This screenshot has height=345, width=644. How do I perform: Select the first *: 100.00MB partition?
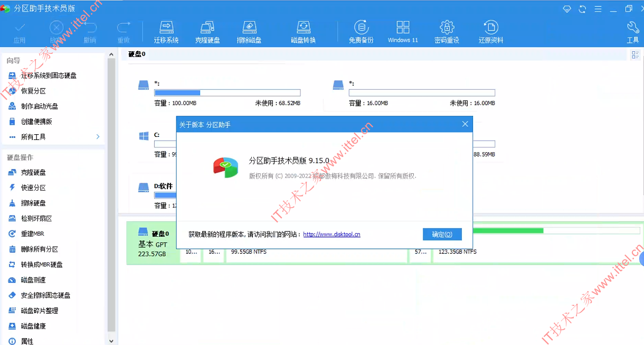219,94
